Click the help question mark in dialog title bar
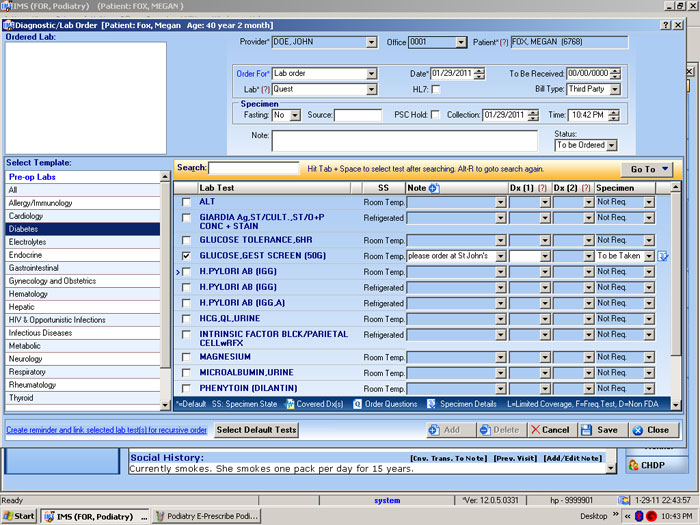The image size is (700, 525). pyautogui.click(x=666, y=25)
